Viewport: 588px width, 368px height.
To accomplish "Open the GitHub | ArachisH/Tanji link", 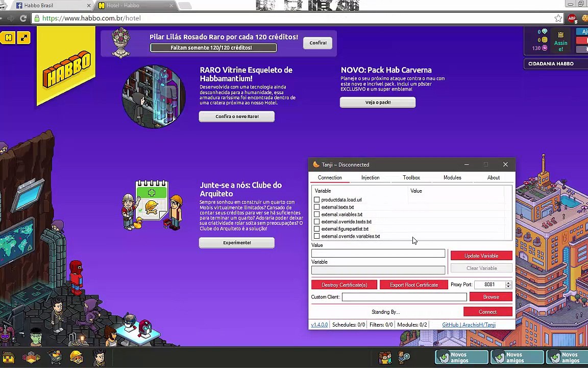I will 469,325.
